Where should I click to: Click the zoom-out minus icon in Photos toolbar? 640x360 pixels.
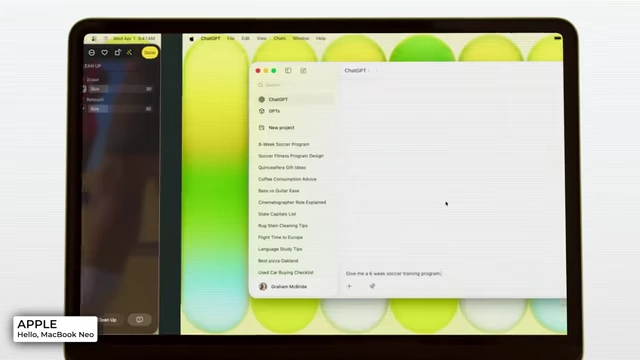pyautogui.click(x=92, y=53)
